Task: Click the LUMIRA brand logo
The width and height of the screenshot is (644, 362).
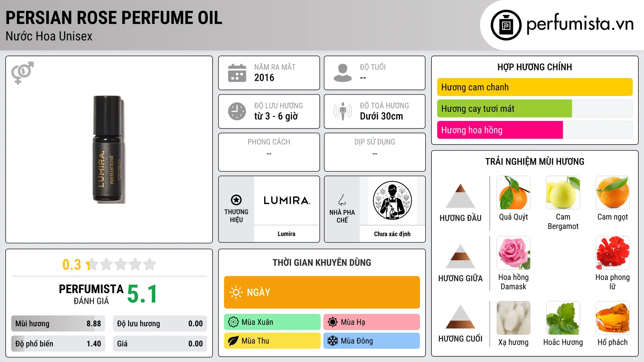Action: 286,200
